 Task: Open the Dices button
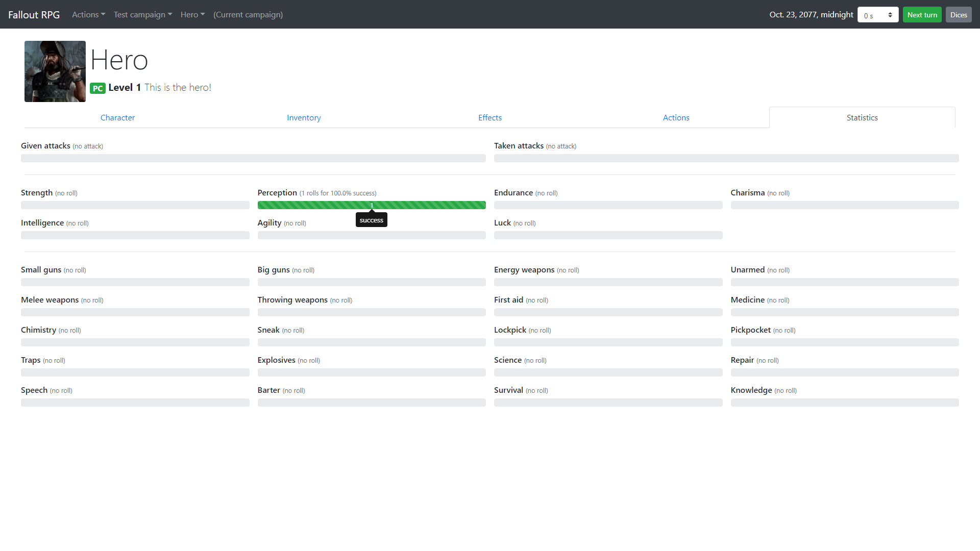(959, 15)
